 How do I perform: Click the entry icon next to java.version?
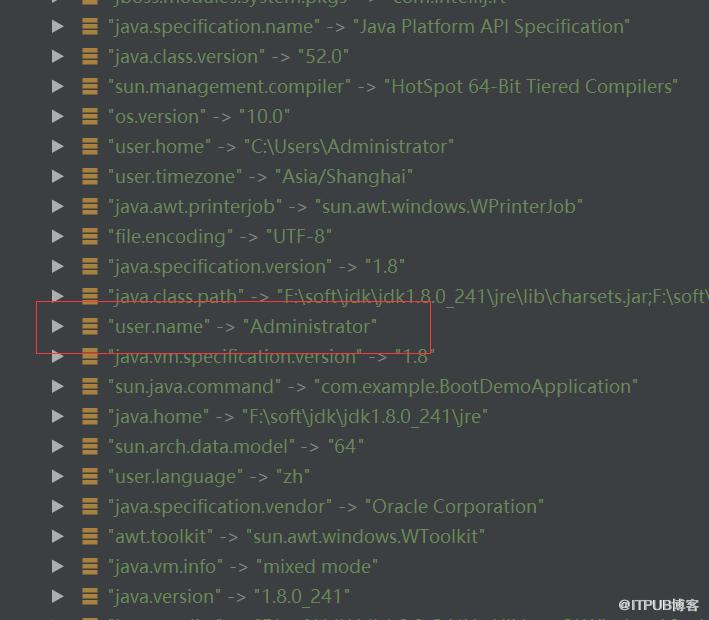pyautogui.click(x=90, y=596)
